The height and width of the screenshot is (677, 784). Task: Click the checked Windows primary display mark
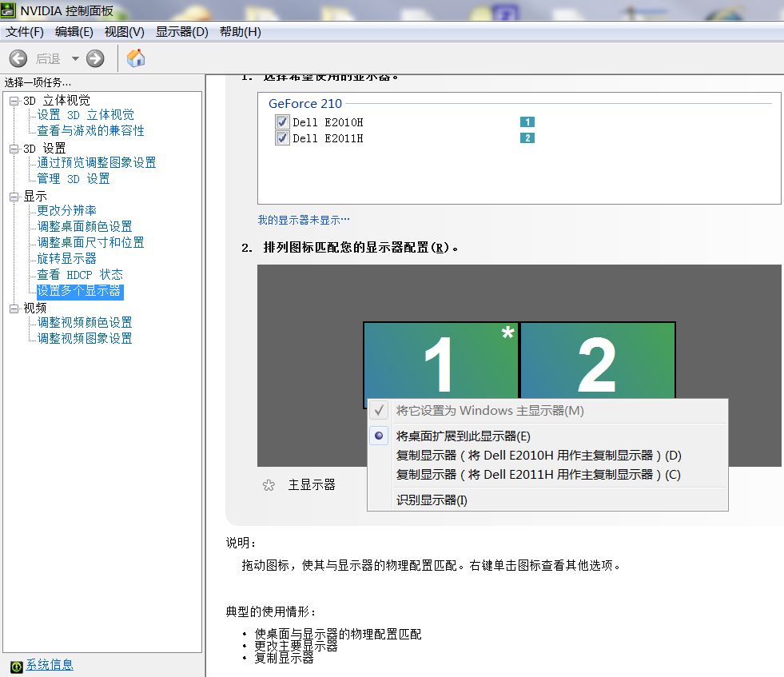pos(379,411)
